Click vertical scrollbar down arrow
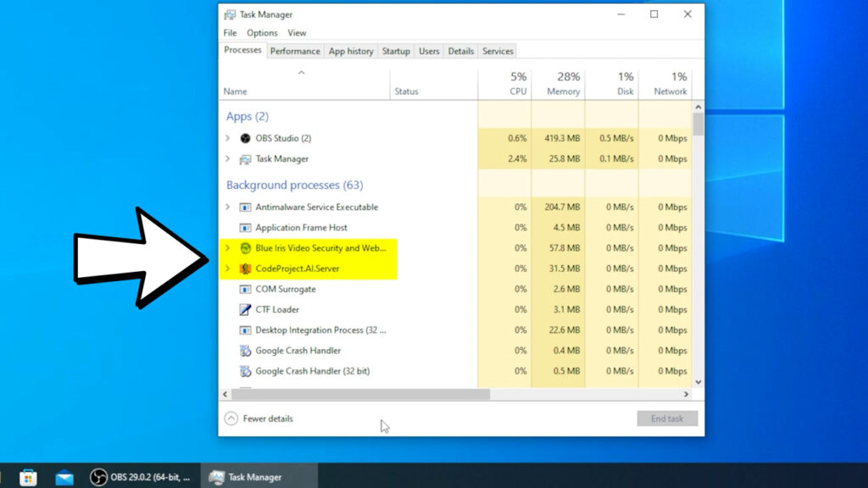This screenshot has height=488, width=868. click(x=698, y=382)
